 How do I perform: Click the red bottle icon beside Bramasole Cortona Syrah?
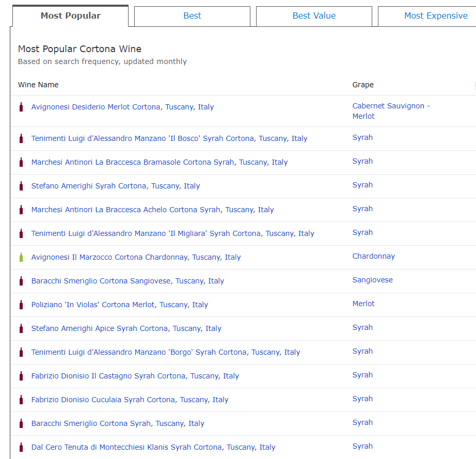pyautogui.click(x=21, y=162)
